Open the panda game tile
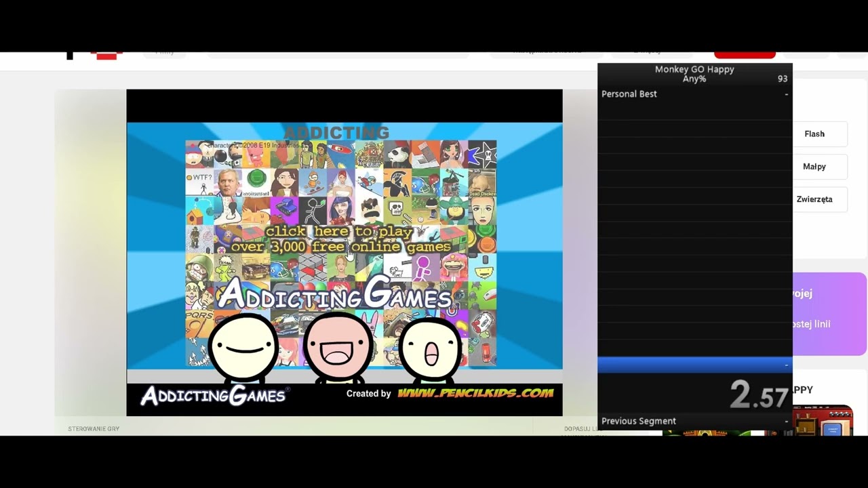The image size is (868, 488). (398, 155)
